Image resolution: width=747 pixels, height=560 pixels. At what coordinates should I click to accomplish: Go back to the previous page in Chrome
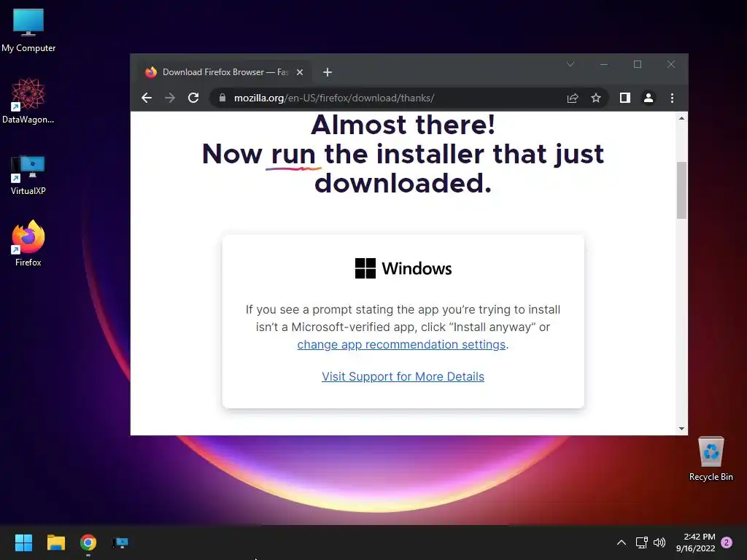click(x=147, y=98)
